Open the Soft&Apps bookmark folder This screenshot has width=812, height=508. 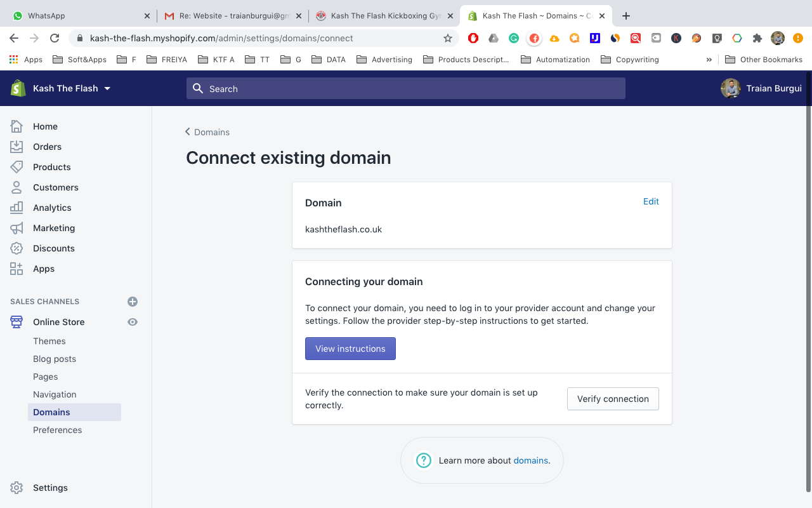click(x=79, y=60)
